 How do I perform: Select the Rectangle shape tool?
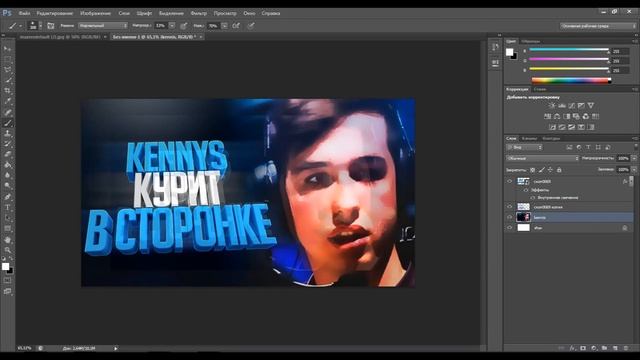click(8, 229)
